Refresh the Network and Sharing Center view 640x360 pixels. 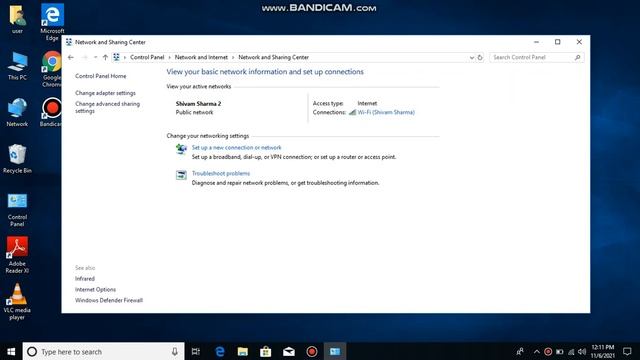click(x=480, y=58)
